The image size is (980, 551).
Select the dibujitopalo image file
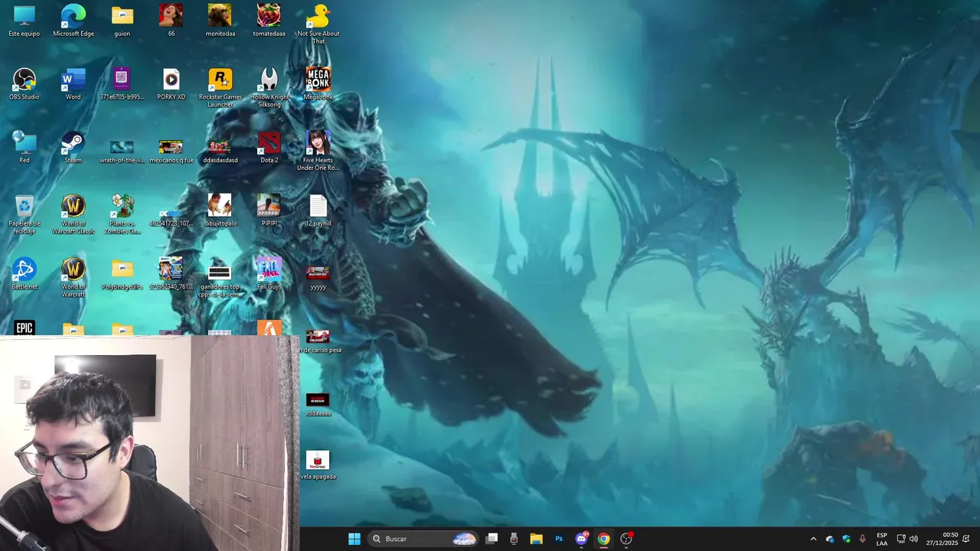[220, 211]
